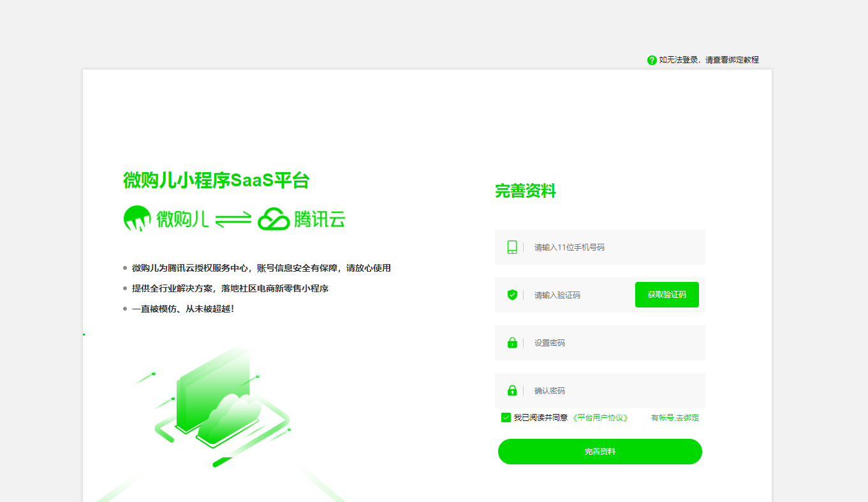Screen dimensions: 868x502
Task: Click the line about 腾讯云授权服务中心
Action: 261,268
